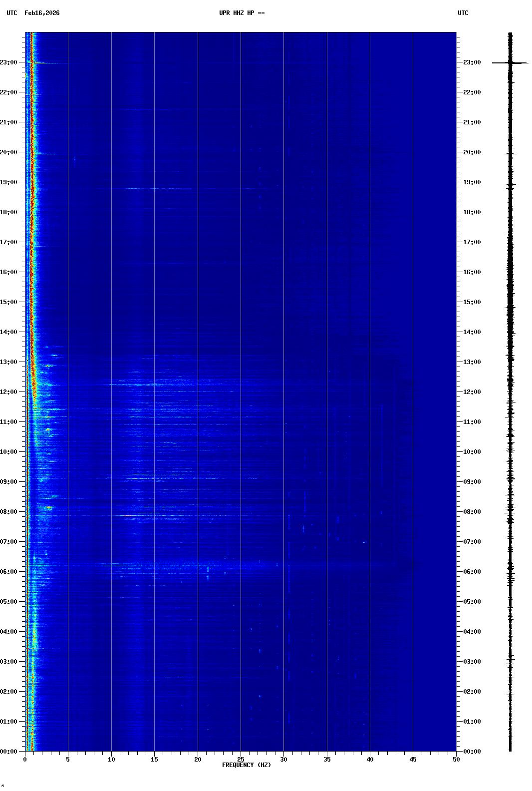
Task: Click the 40 Hz frequency axis tick label
Action: point(370,760)
